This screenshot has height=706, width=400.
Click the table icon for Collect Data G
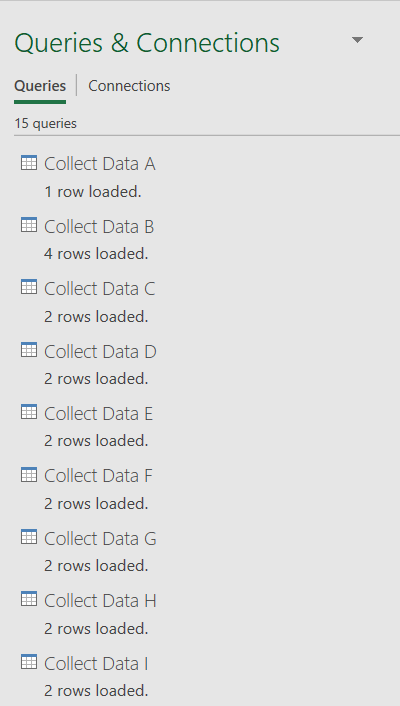click(29, 537)
